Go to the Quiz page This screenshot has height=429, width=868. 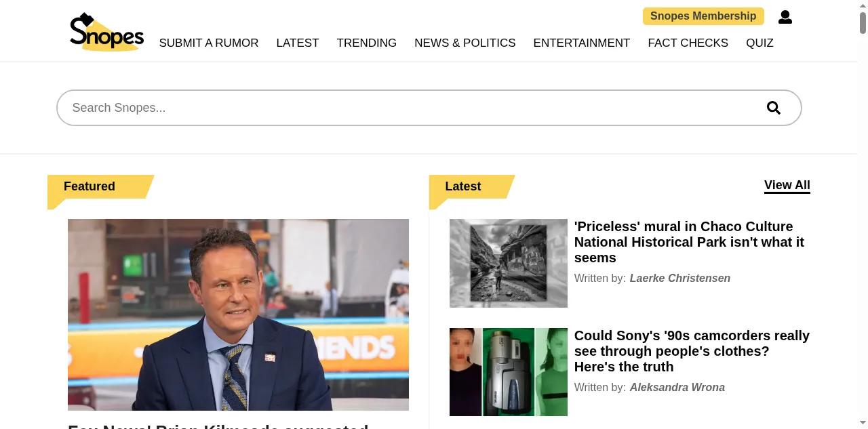coord(759,43)
